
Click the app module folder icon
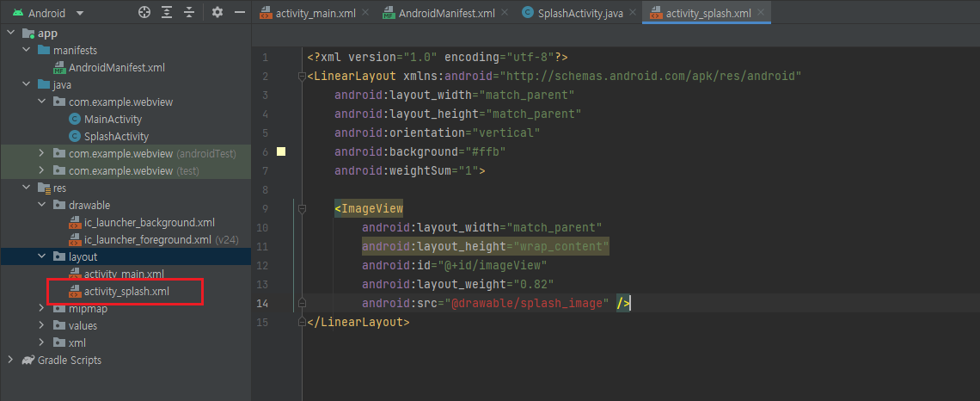coord(28,34)
